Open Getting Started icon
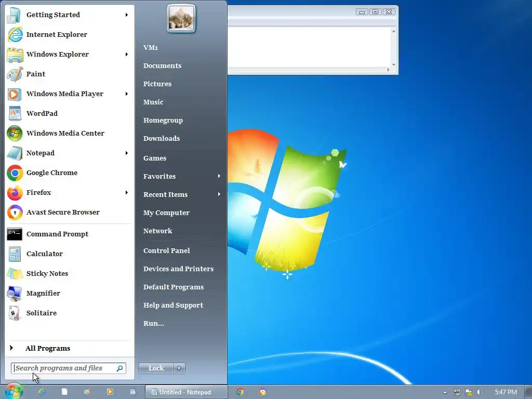The width and height of the screenshot is (532, 399). pyautogui.click(x=15, y=15)
